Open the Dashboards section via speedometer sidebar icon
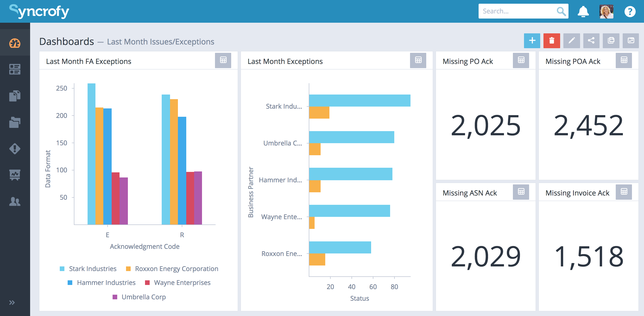644x316 pixels. [15, 43]
